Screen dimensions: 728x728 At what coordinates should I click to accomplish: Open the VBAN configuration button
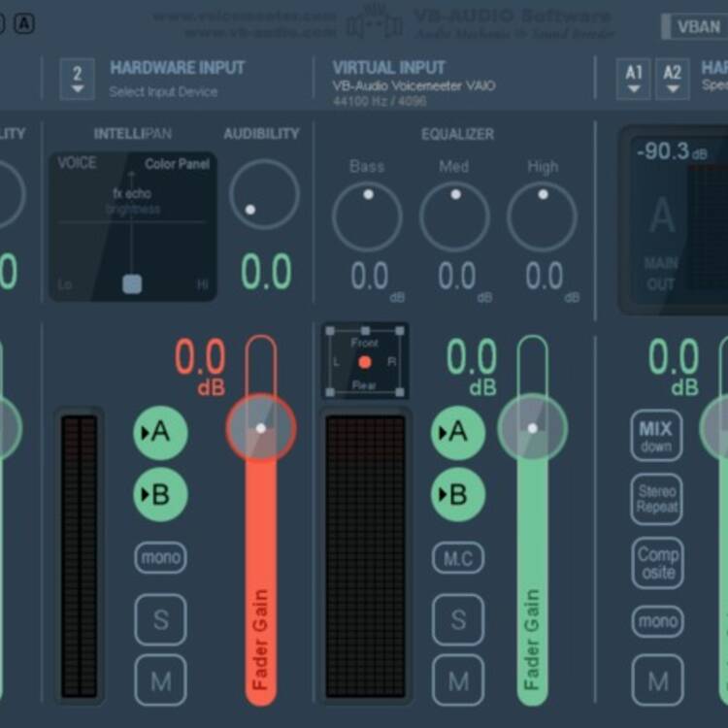click(x=695, y=26)
